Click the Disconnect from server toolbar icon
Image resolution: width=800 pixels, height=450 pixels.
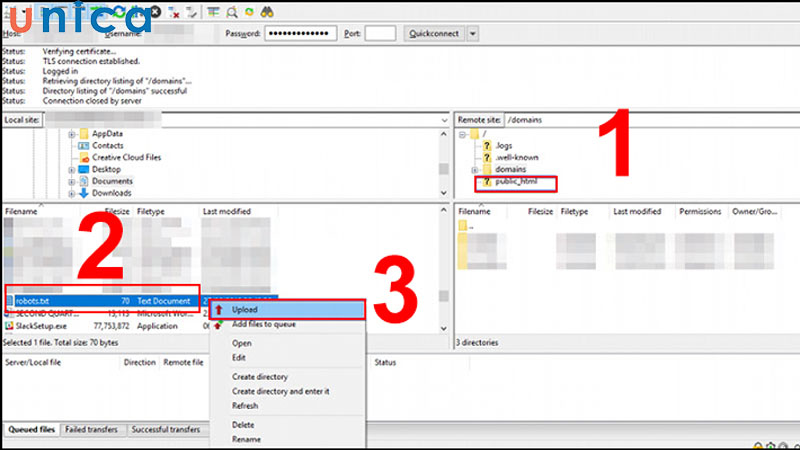pyautogui.click(x=174, y=12)
